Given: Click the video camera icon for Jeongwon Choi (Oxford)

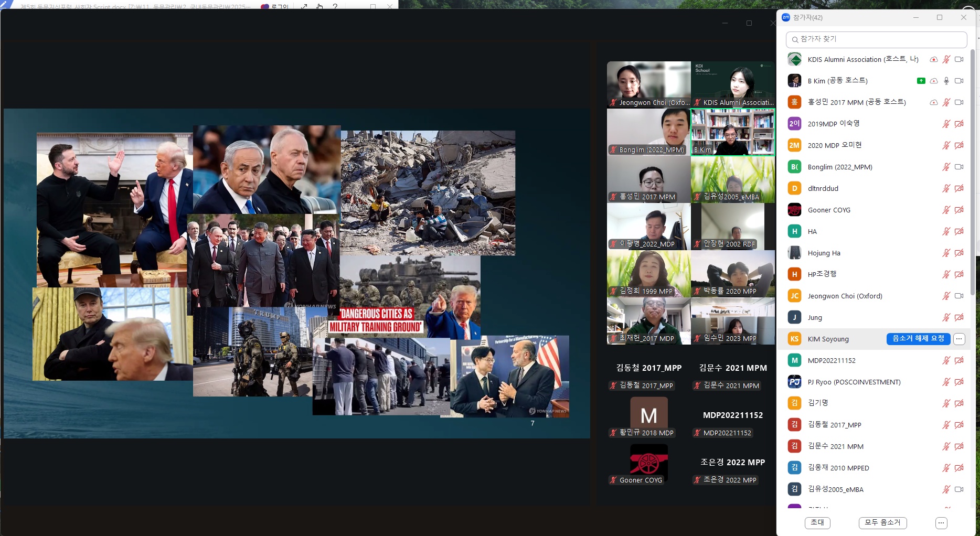Looking at the screenshot, I should 959,296.
